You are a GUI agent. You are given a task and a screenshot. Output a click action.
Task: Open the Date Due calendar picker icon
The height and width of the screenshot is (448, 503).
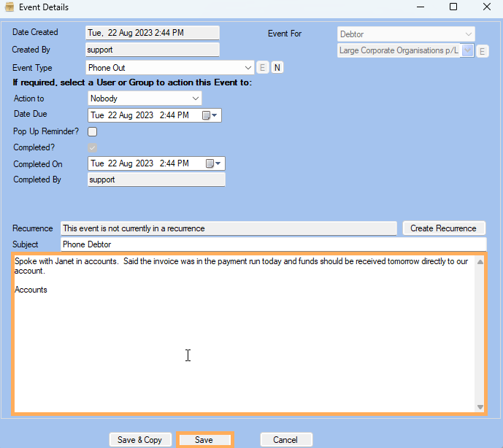tap(210, 115)
